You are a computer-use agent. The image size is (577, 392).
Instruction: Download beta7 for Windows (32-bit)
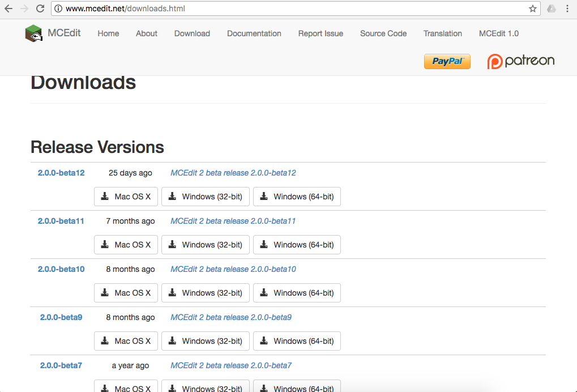coord(206,386)
